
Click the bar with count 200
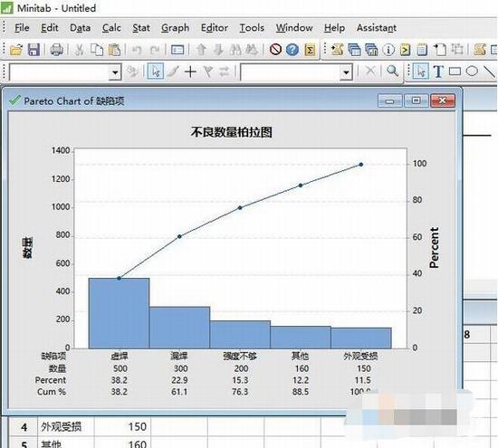coord(240,334)
